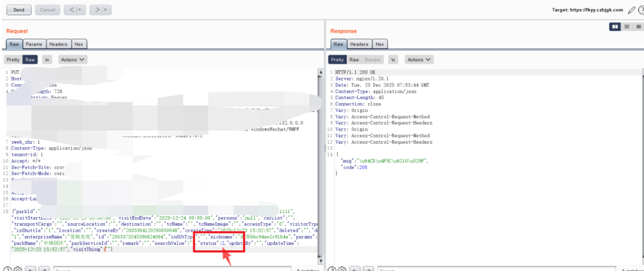Select Raw view mode in the request editor
Image resolution: width=644 pixels, height=271 pixels.
point(30,60)
